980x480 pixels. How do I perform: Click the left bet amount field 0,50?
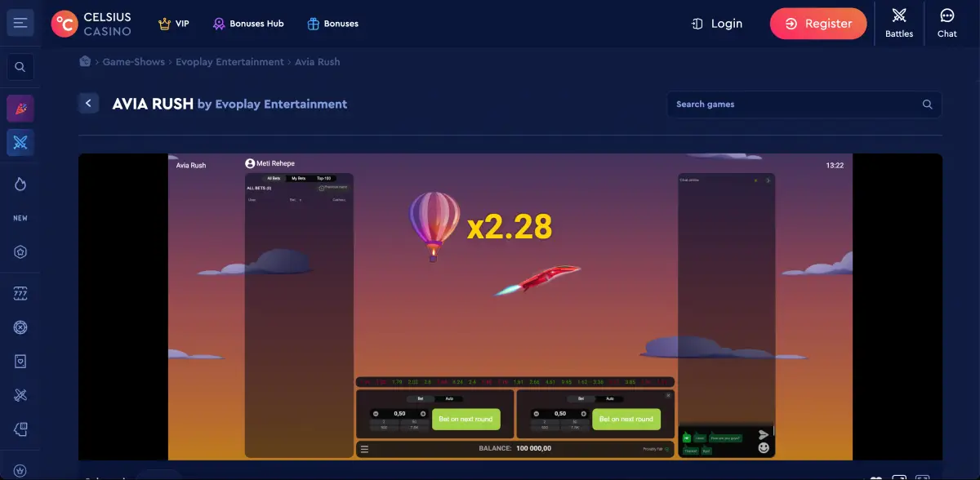point(399,414)
